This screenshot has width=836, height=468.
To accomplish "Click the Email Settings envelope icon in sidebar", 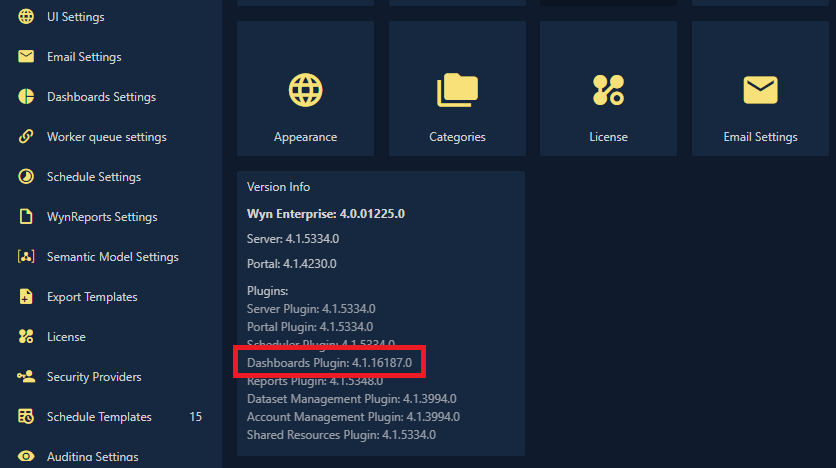I will (x=26, y=57).
